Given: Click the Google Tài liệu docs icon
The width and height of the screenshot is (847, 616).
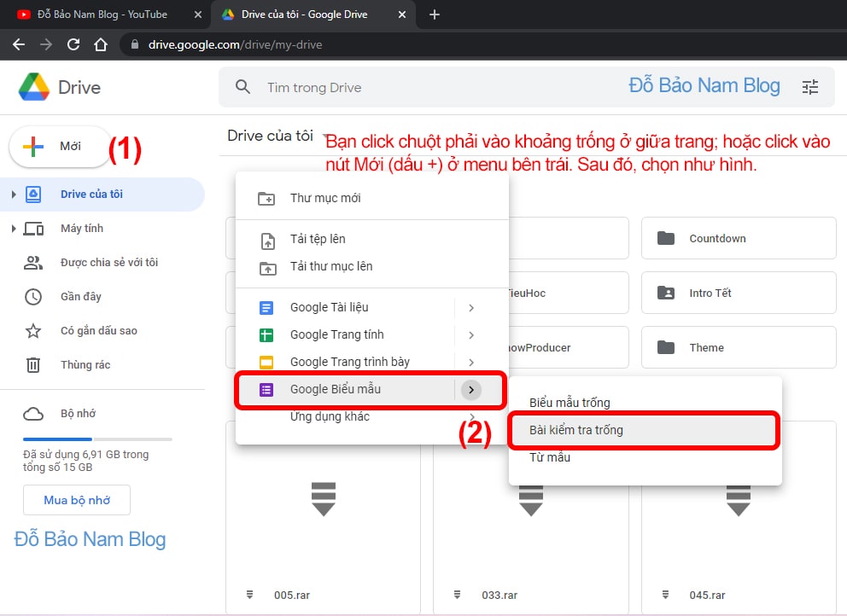Looking at the screenshot, I should pos(266,308).
